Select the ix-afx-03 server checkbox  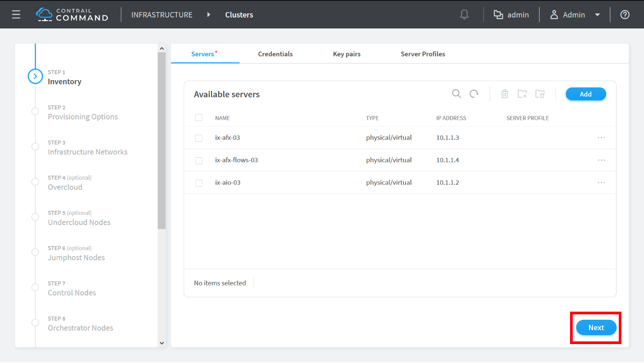pos(199,138)
